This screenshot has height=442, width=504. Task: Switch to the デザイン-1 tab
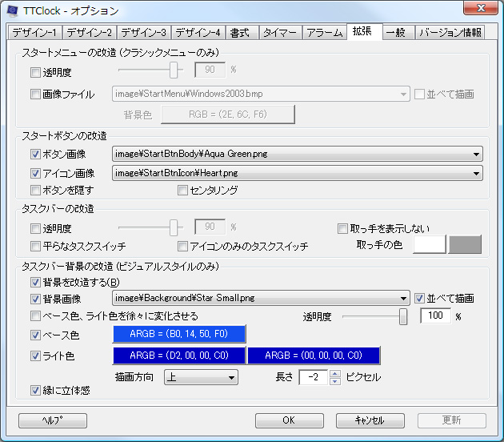pyautogui.click(x=34, y=33)
